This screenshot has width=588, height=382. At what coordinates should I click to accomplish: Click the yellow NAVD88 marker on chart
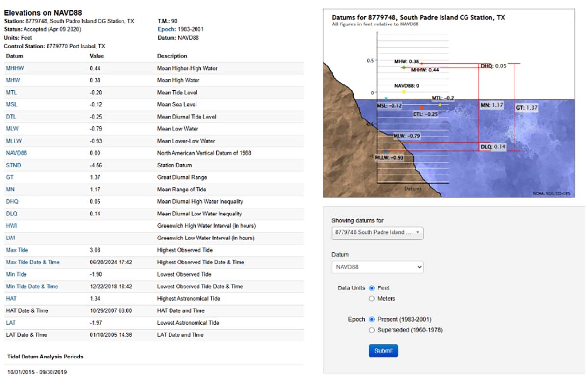pos(404,92)
